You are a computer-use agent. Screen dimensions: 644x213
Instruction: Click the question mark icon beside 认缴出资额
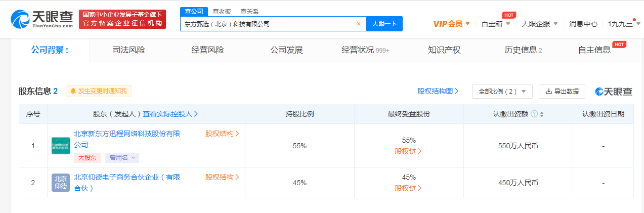tap(534, 114)
